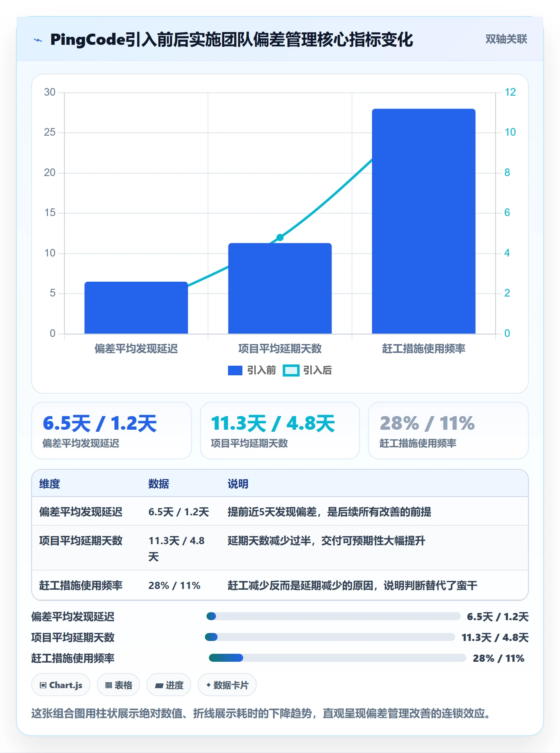The image size is (560, 753).
Task: Click the progress value 6.5天 / 1.2天
Action: (498, 617)
